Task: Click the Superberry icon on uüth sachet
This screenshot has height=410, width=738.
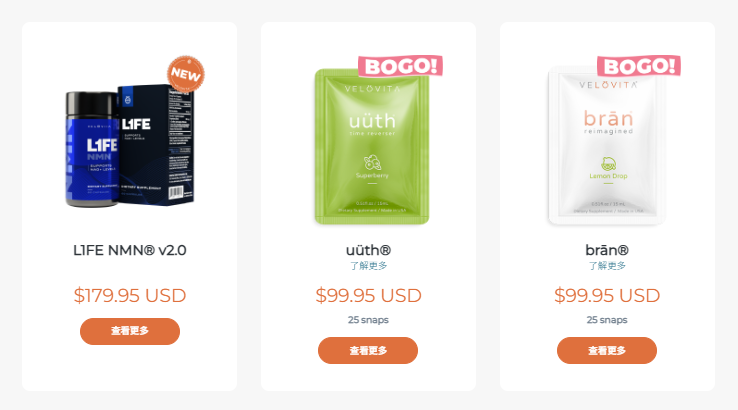Action: [x=372, y=163]
